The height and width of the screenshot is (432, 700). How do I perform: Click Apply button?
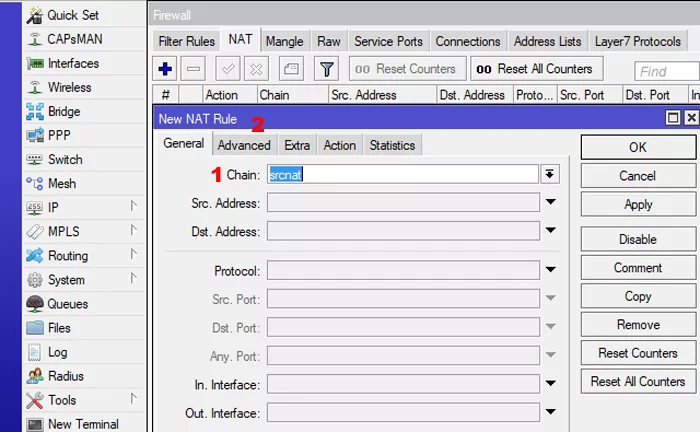[638, 204]
